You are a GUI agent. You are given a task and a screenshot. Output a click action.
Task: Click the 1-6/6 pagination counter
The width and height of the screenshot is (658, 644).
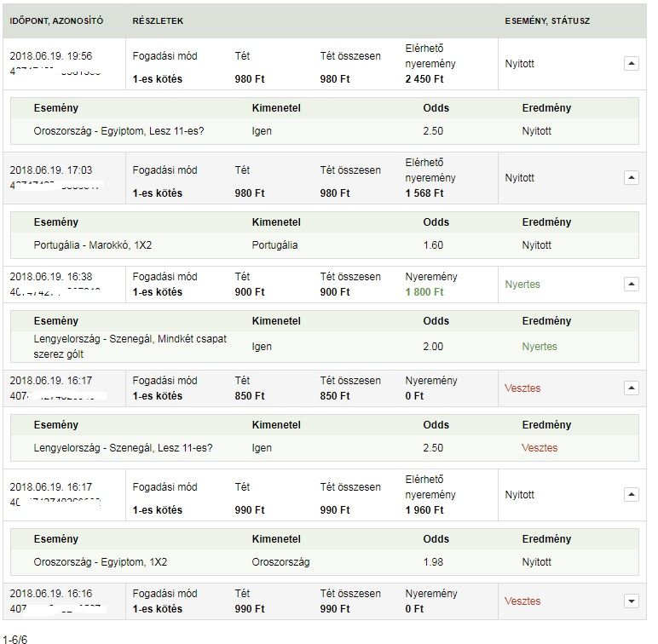point(14,637)
